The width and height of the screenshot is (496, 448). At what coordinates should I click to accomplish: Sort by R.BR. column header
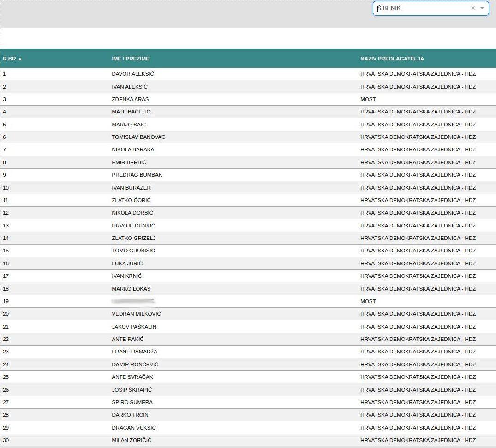[x=12, y=59]
